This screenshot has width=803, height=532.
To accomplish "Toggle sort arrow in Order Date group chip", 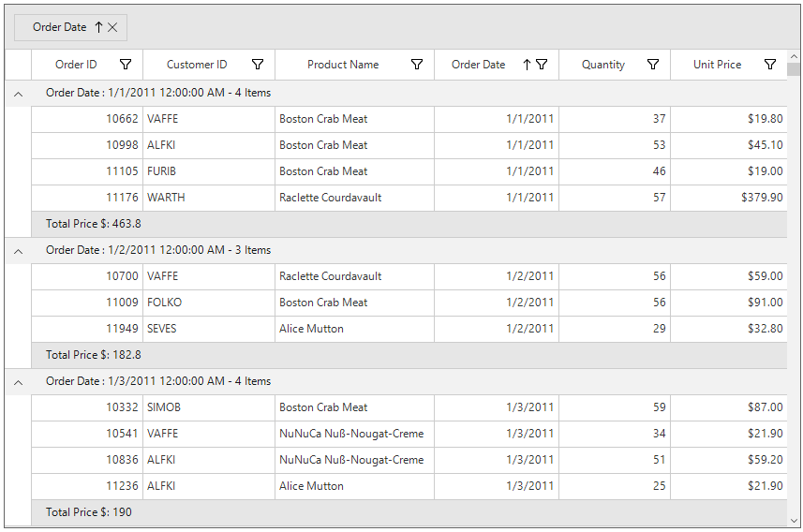I will [x=98, y=28].
